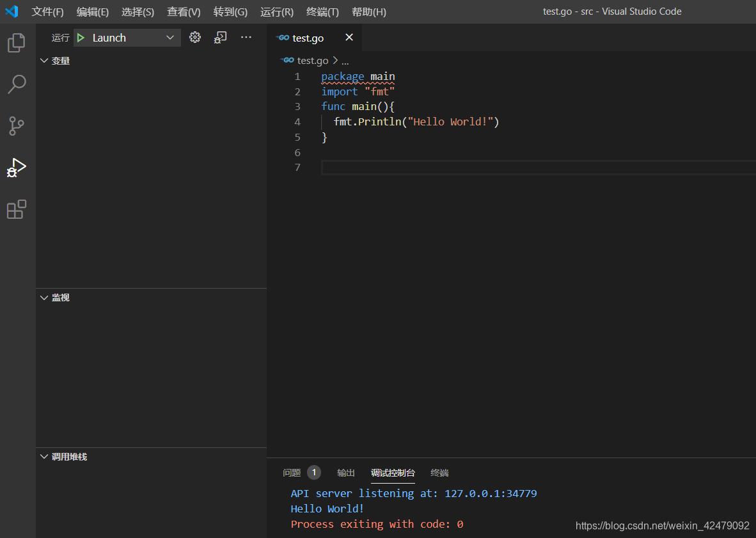Viewport: 756px width, 538px height.
Task: Select the Run and Debug view icon
Action: (17, 167)
